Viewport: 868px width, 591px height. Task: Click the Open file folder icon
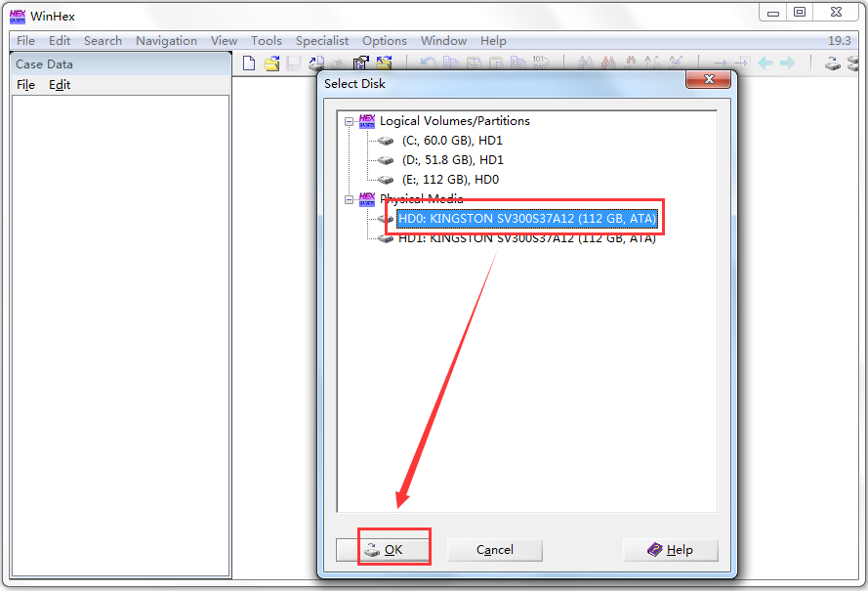[271, 63]
